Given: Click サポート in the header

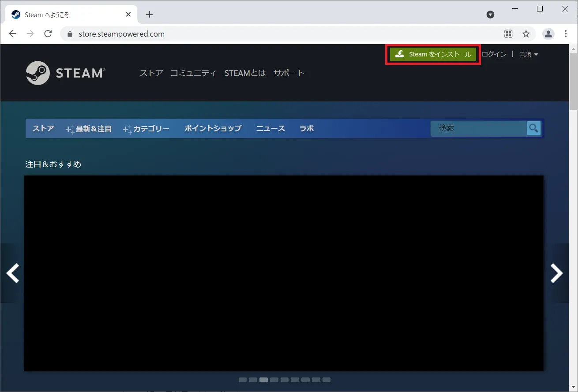Looking at the screenshot, I should click(x=289, y=73).
